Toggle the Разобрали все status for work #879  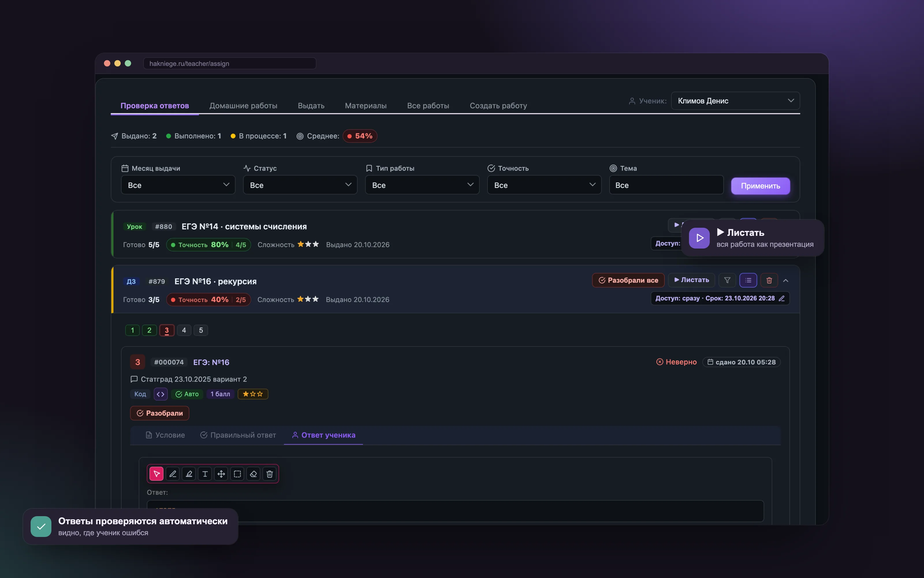pos(628,280)
